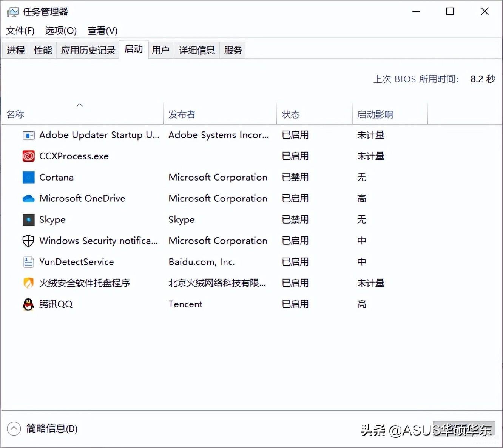Viewport: 503px width, 448px height.
Task: Select the CCXProcess.exe entry name
Action: coord(74,156)
